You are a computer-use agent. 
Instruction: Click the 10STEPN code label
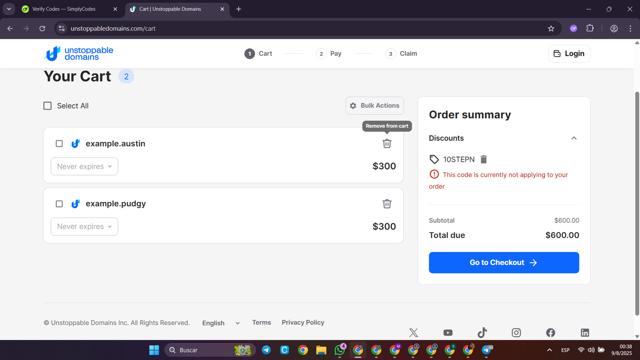coord(459,159)
